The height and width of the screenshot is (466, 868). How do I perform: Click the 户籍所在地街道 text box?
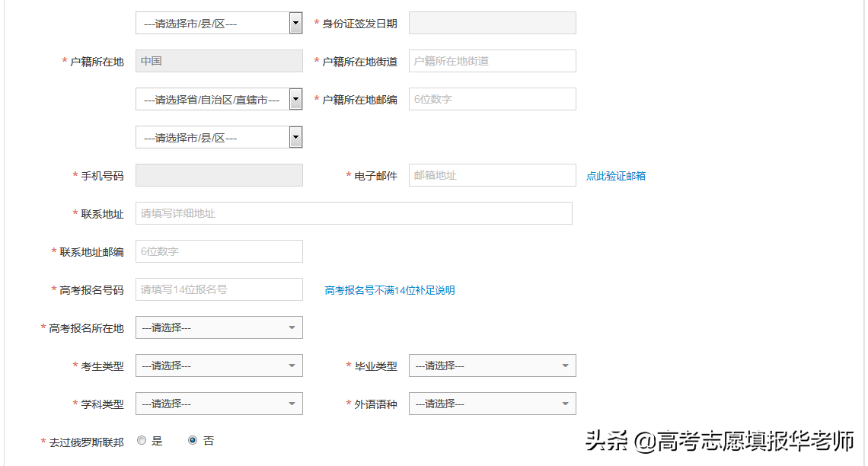[x=492, y=60]
